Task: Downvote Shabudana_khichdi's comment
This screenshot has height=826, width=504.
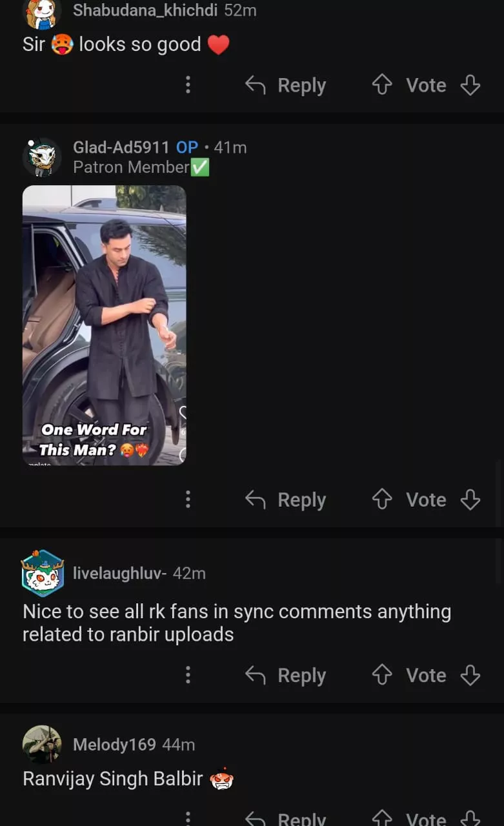Action: pyautogui.click(x=470, y=85)
